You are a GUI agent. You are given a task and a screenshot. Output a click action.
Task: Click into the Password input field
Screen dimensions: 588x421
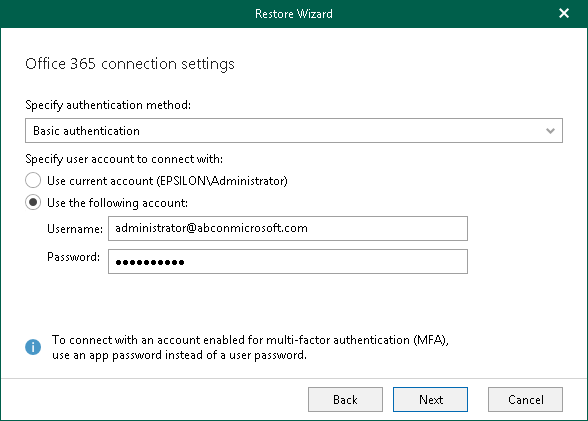[x=288, y=261]
